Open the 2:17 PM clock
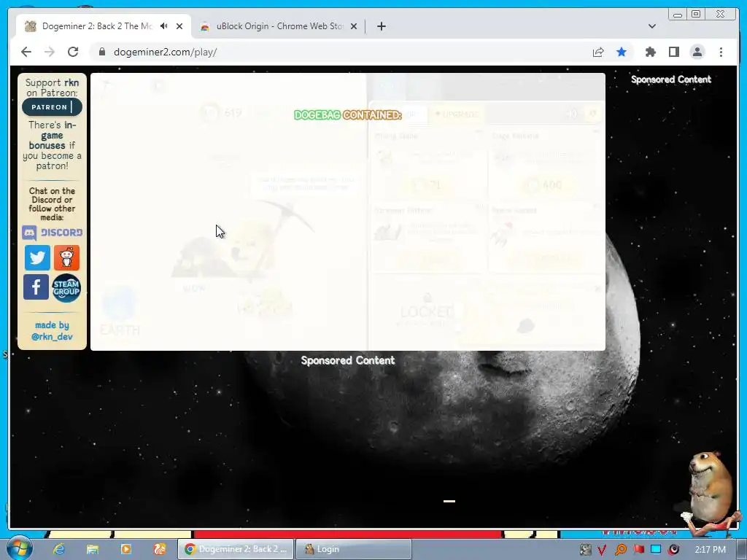The image size is (747, 560). point(710,550)
